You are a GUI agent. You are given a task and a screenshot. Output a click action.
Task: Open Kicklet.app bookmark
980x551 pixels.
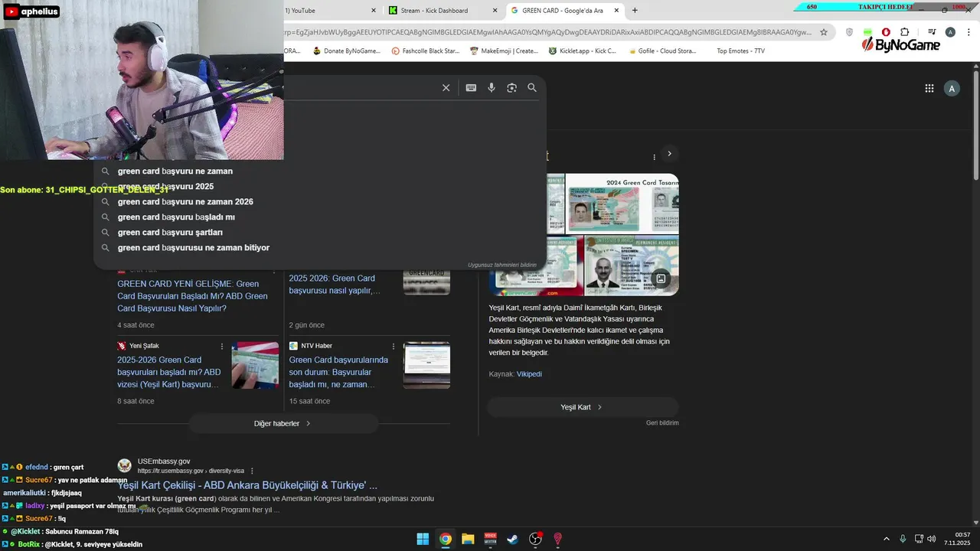click(x=583, y=51)
